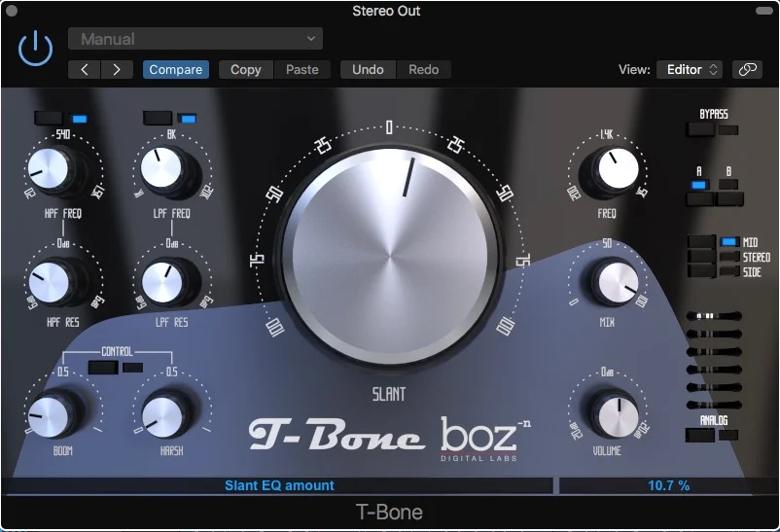Click the VOLUME knob
780x532 pixels.
click(619, 417)
